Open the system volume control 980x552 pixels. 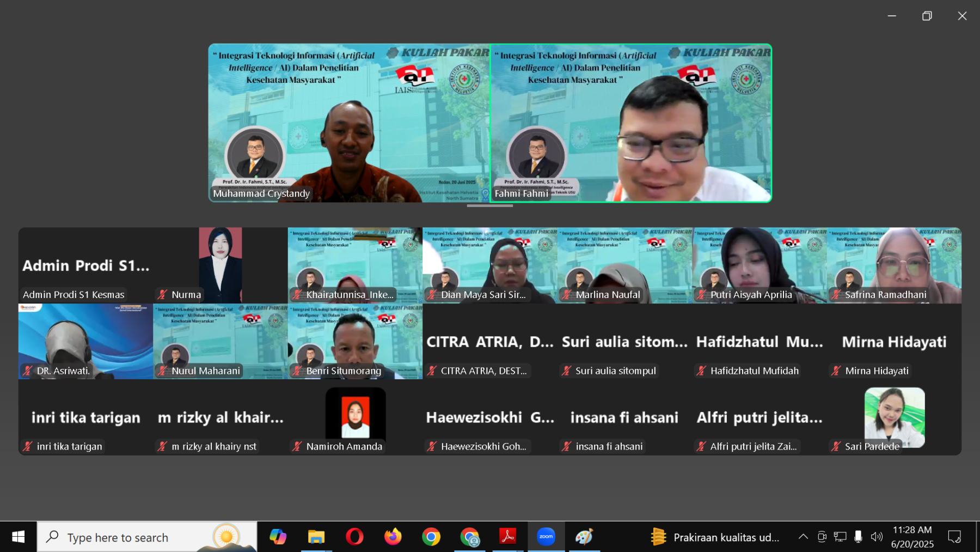click(x=876, y=537)
